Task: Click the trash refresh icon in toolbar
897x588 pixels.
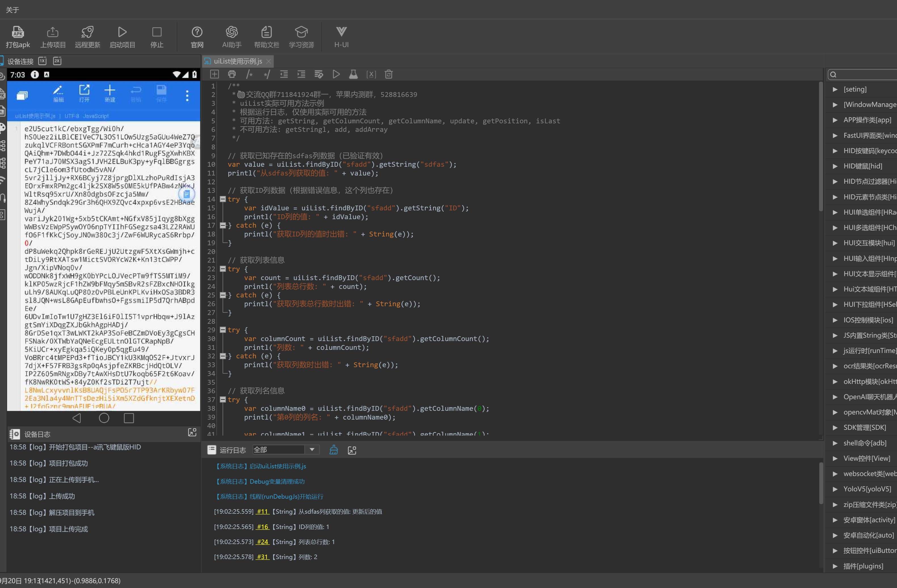Action: [x=389, y=74]
